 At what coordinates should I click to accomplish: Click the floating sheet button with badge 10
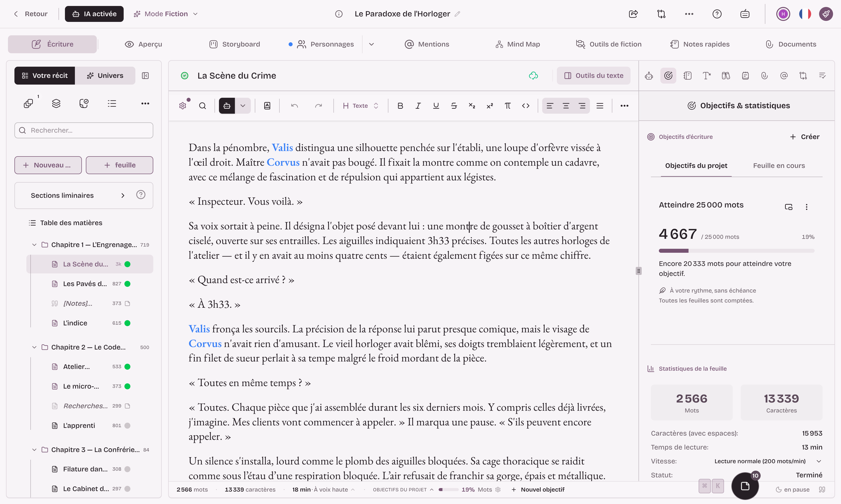745,486
